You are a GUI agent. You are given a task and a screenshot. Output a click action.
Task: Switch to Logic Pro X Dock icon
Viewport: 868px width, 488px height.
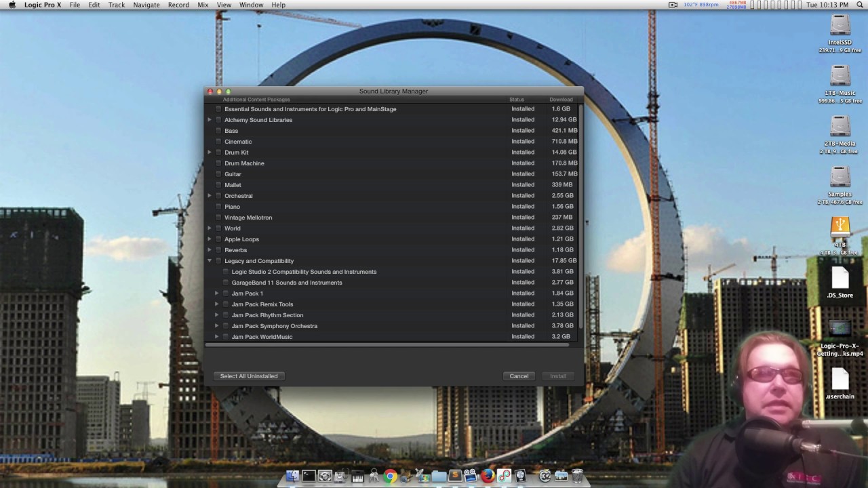pyautogui.click(x=520, y=476)
